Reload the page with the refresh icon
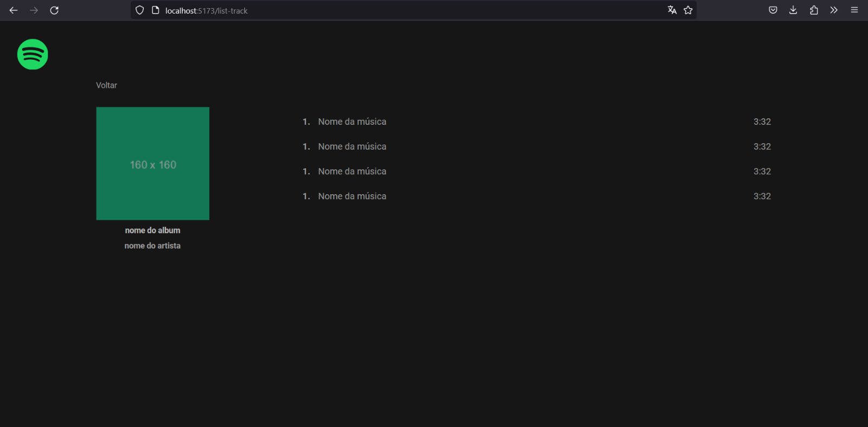The height and width of the screenshot is (427, 868). click(x=54, y=10)
